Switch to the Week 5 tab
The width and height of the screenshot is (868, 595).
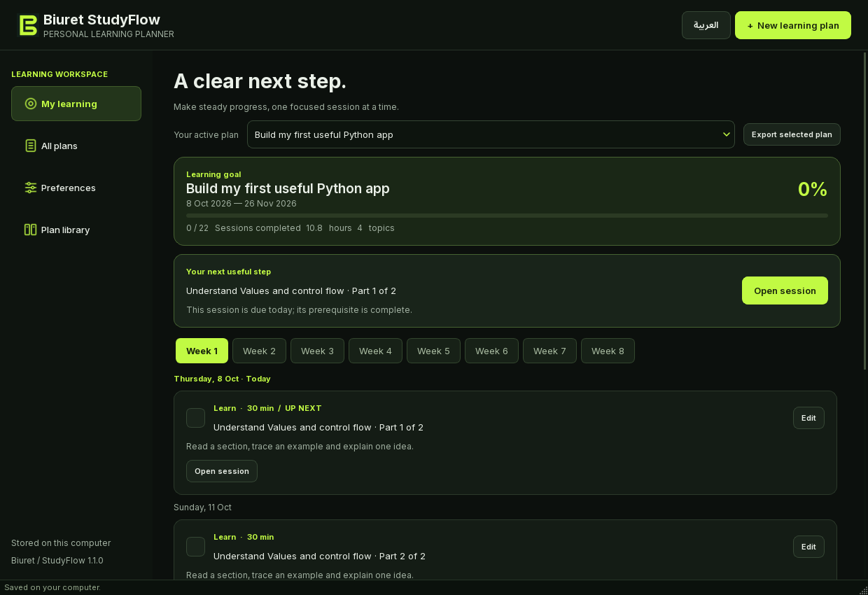pos(433,351)
